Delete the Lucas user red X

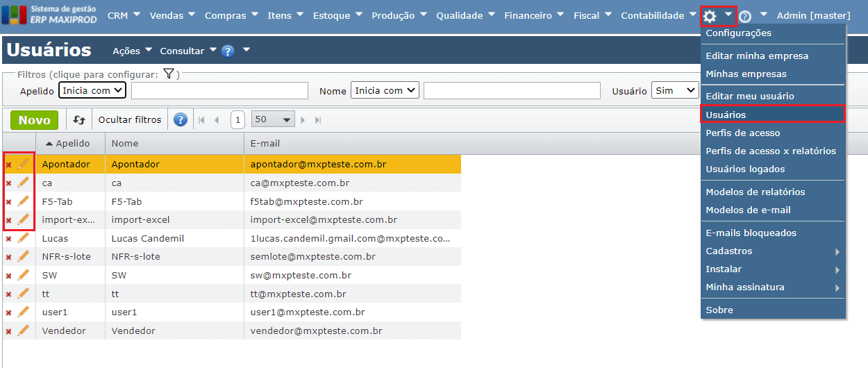(8, 239)
